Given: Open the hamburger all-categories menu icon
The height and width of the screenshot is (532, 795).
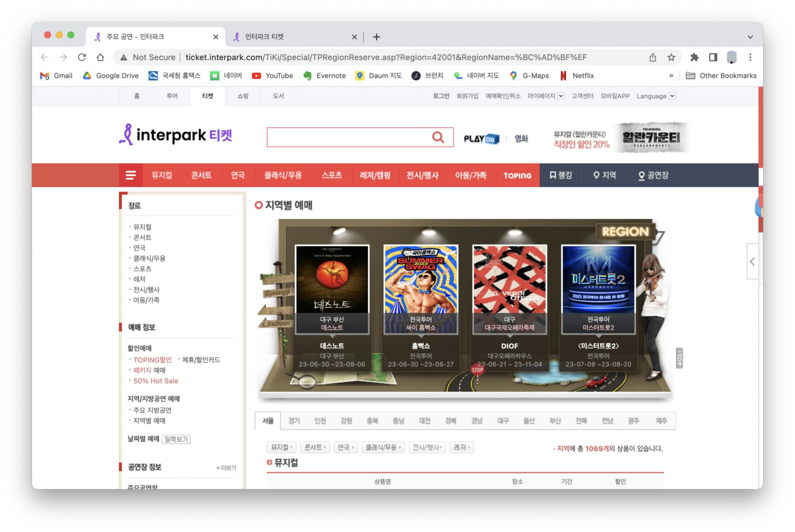Looking at the screenshot, I should [130, 175].
